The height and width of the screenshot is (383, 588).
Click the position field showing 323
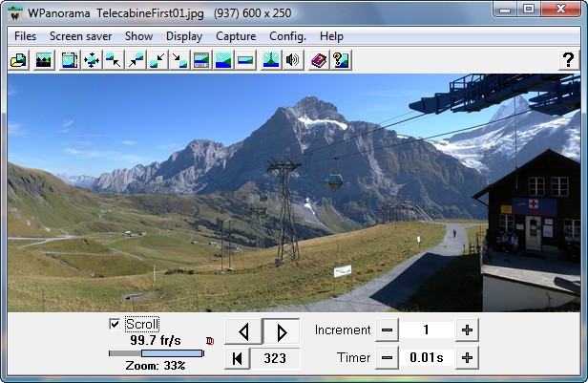[x=275, y=358]
